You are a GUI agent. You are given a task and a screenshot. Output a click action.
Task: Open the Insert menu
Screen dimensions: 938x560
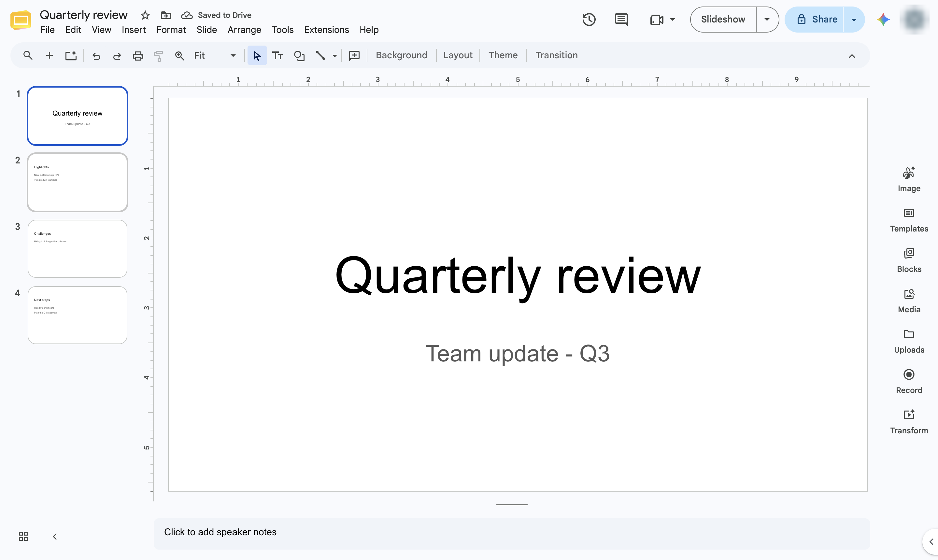134,29
